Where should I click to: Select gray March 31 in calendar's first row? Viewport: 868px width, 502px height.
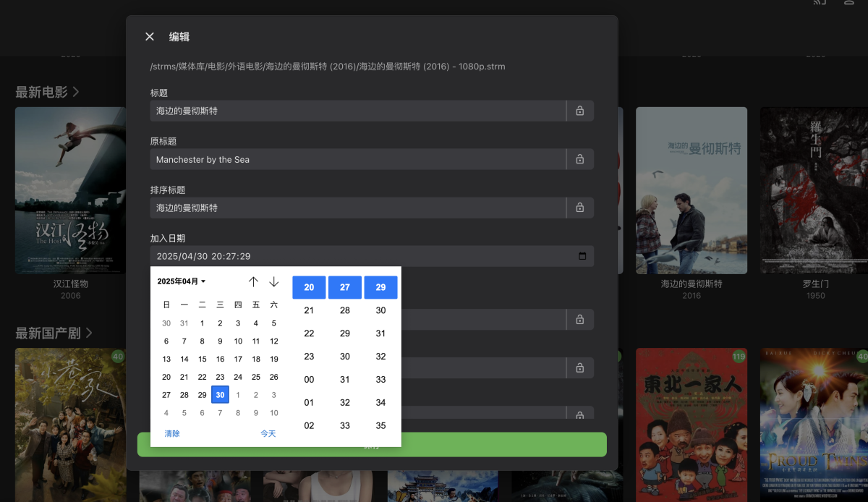(x=184, y=323)
